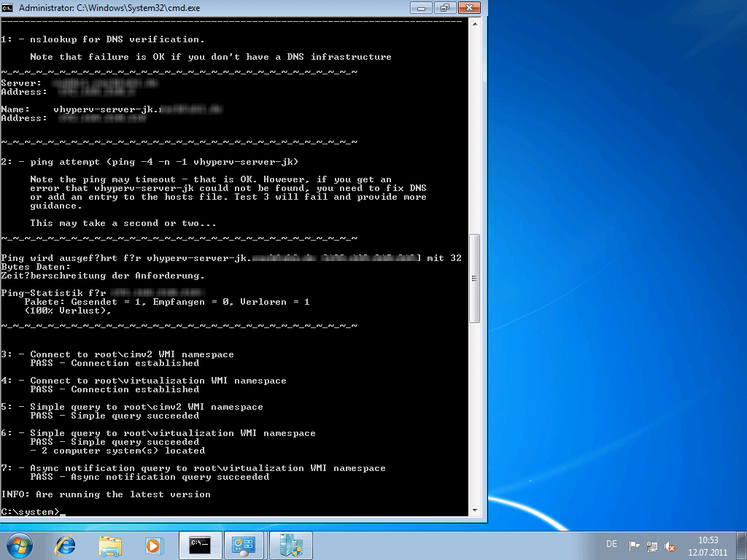
Task: Click the line '1: - nslookup for DNS verification.'
Action: click(x=103, y=39)
